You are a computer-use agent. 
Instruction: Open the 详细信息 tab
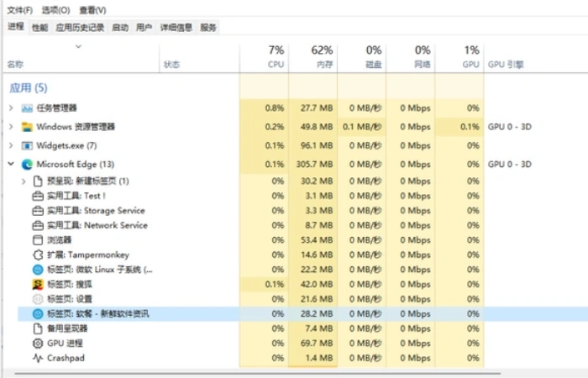pos(176,28)
